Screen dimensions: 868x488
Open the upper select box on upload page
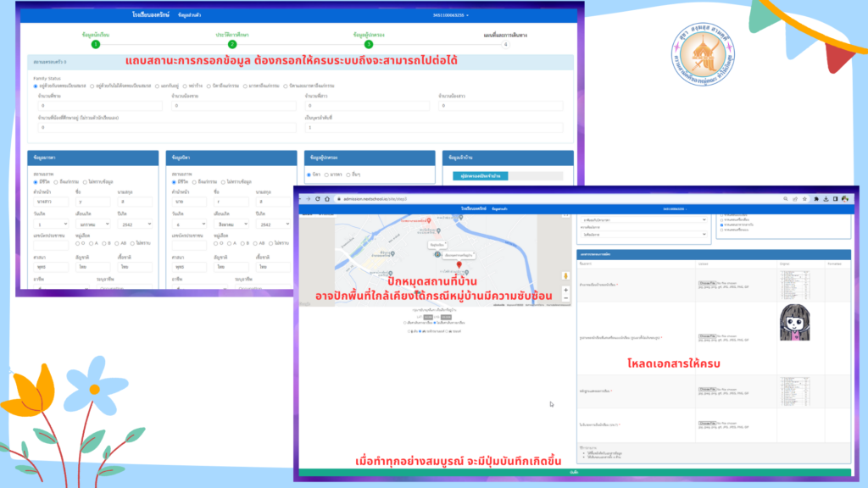[x=644, y=220]
